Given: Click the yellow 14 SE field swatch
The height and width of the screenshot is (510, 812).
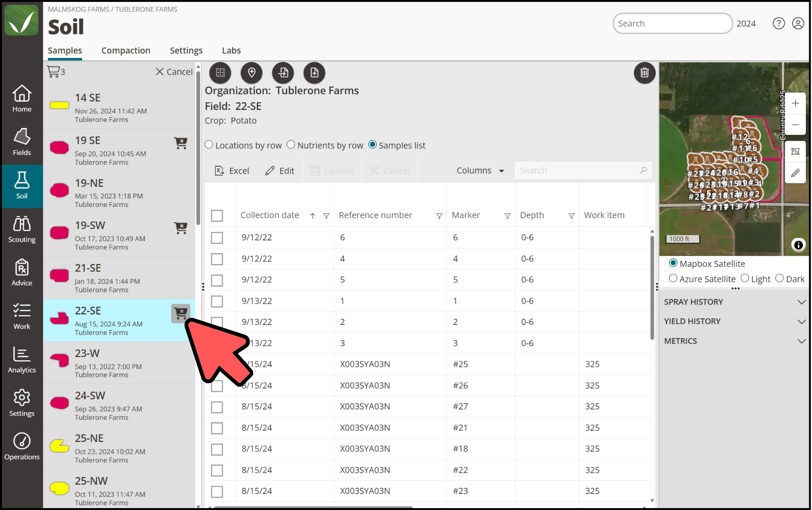Looking at the screenshot, I should click(x=59, y=105).
